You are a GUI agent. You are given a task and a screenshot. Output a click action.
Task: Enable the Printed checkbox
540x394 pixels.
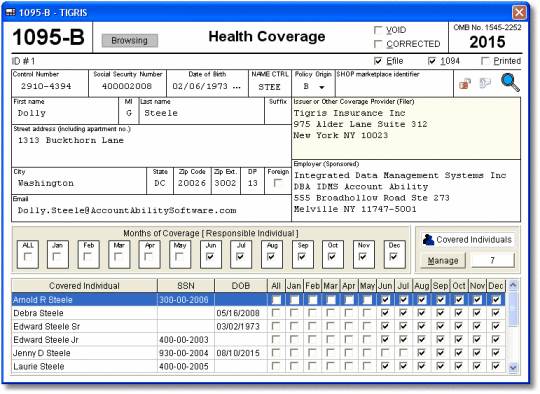(x=485, y=61)
